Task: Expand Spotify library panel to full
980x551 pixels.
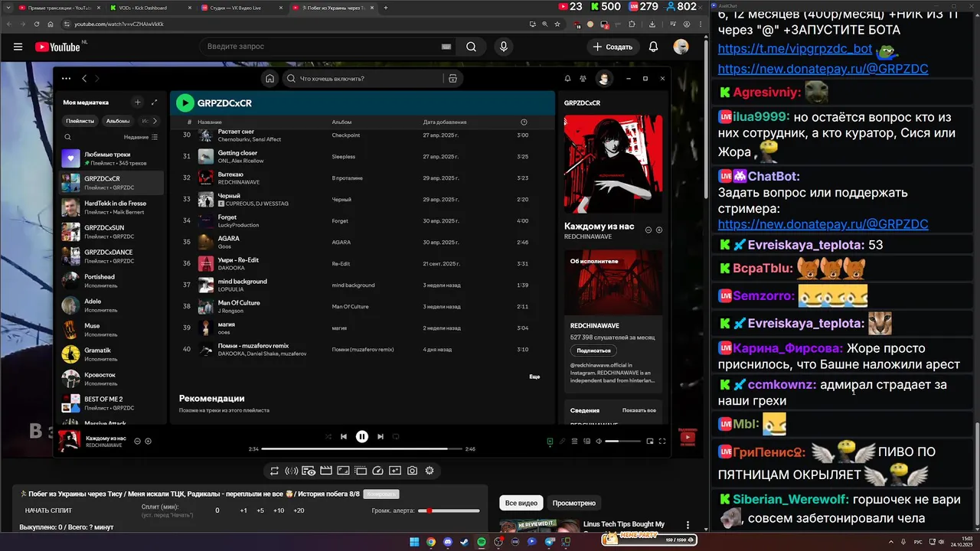Action: (154, 102)
